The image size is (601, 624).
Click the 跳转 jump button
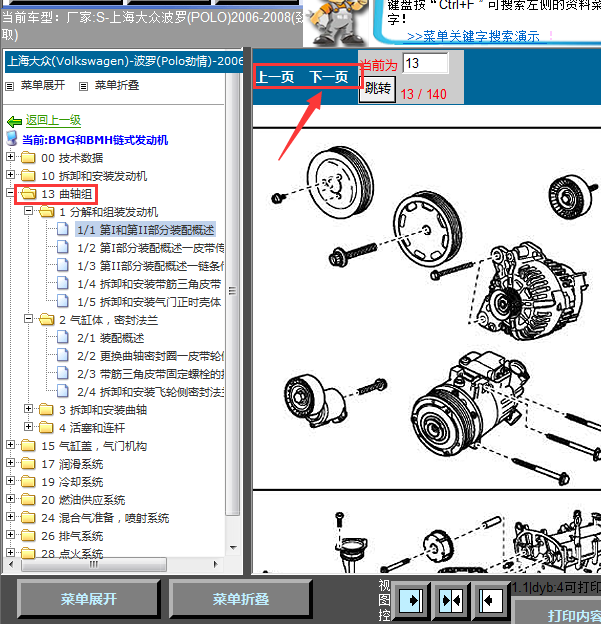tap(377, 89)
